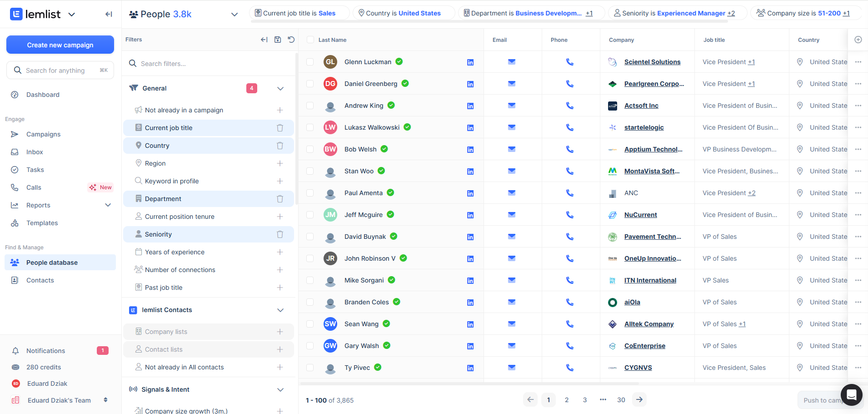Collapse the Filters panel with its arrow icon

tap(264, 40)
